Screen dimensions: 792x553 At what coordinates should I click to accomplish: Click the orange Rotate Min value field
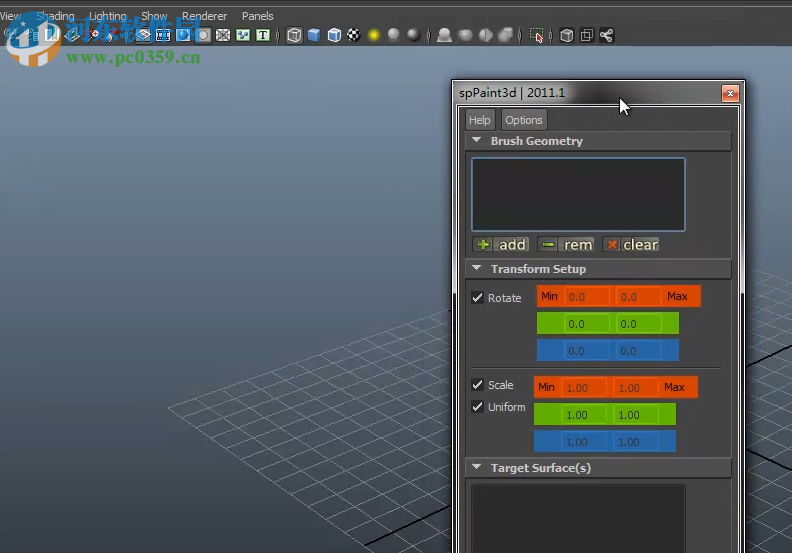pos(587,297)
